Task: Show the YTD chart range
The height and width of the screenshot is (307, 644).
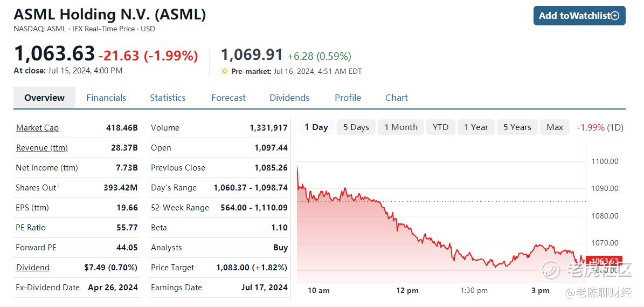Action: [440, 127]
